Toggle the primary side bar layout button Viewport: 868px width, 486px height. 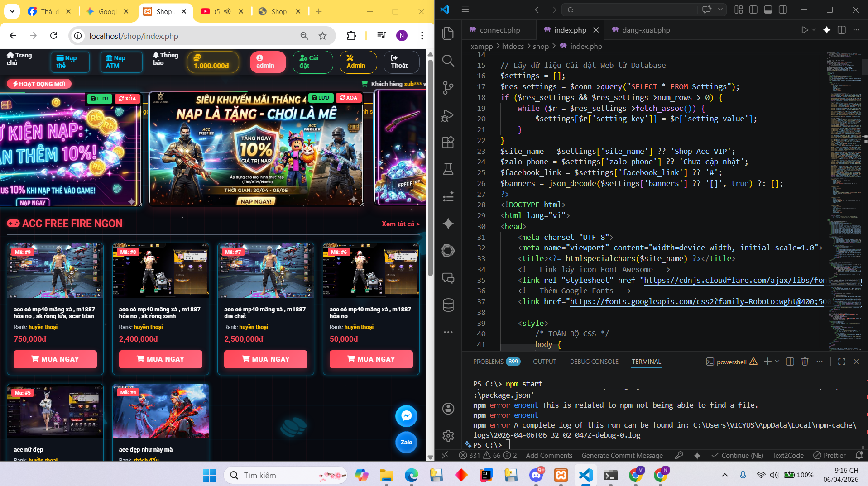point(753,10)
